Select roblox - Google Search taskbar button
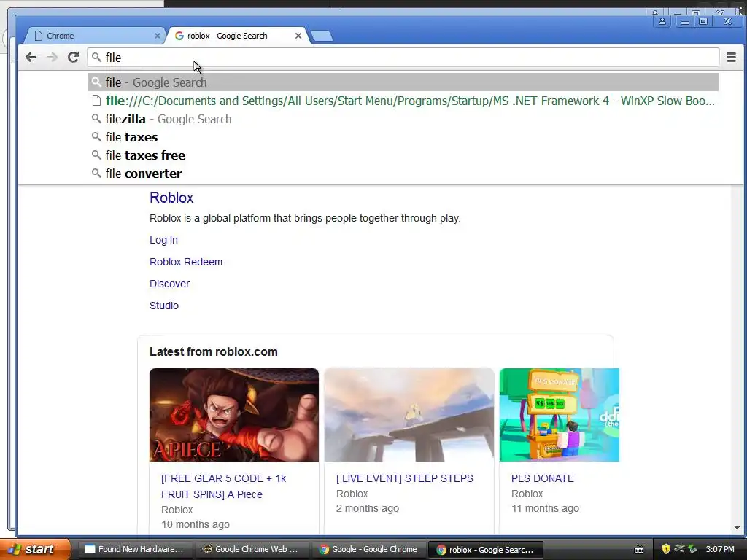747x560 pixels. pos(485,550)
